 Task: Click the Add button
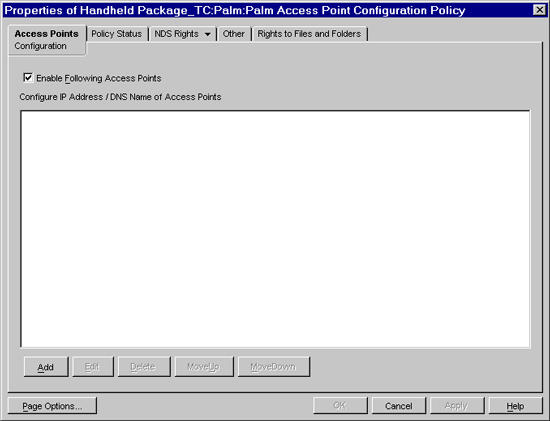(x=46, y=367)
